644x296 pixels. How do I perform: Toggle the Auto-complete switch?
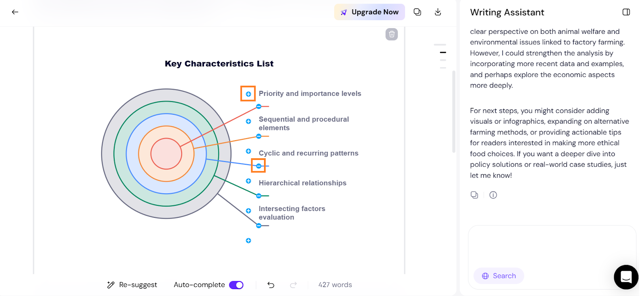tap(236, 285)
